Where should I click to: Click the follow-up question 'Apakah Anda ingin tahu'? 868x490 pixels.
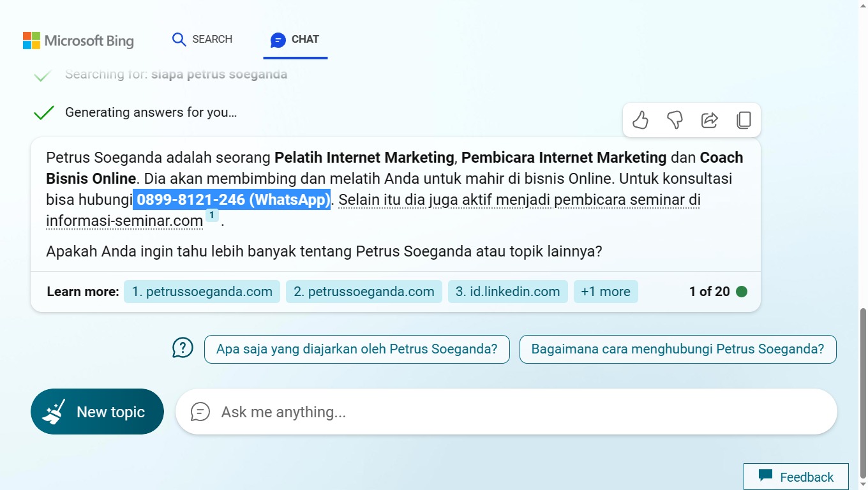(324, 251)
